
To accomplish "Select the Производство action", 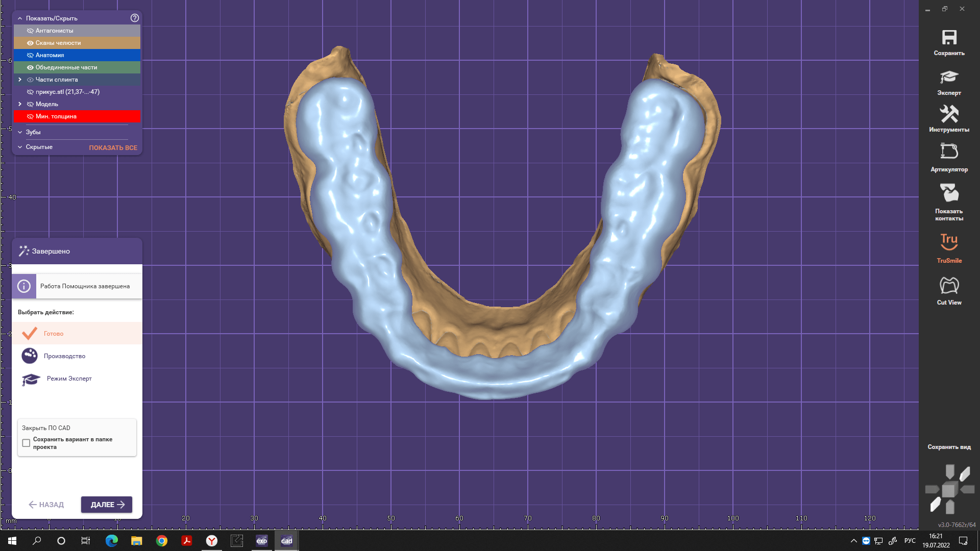I will click(x=64, y=356).
